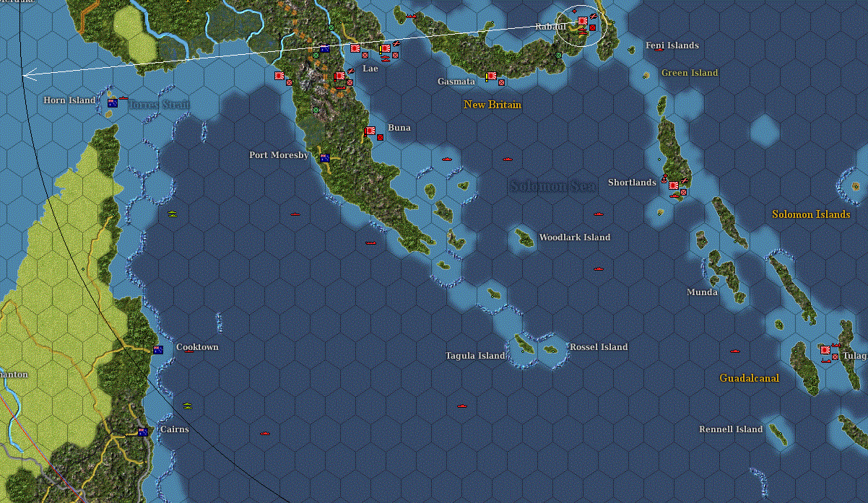The image size is (868, 503).
Task: Click the Port Moresby label
Action: click(279, 155)
